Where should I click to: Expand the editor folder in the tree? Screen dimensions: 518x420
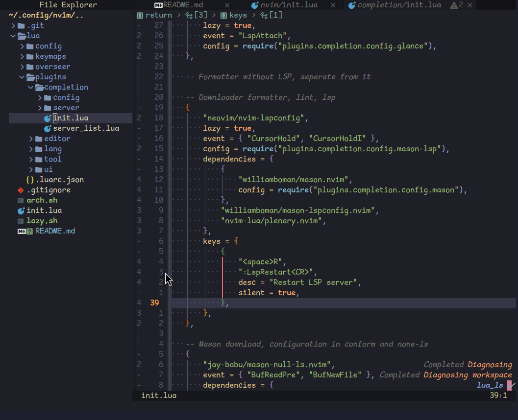(x=31, y=139)
